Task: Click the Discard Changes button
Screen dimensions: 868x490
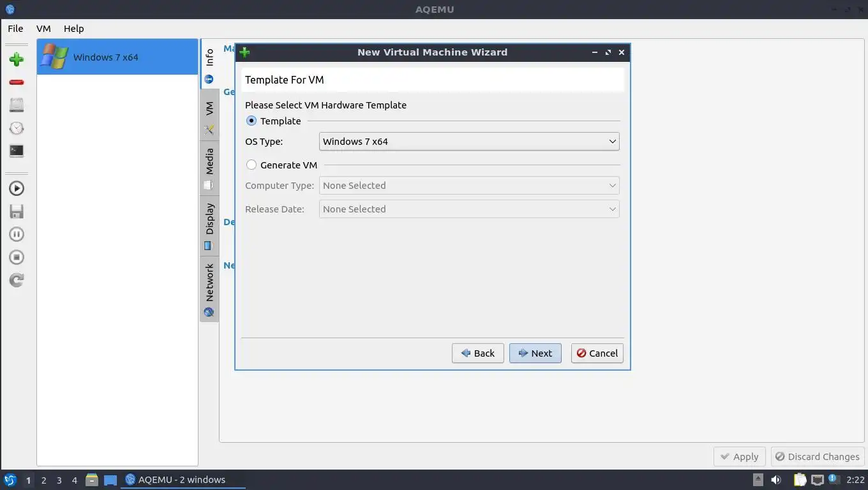Action: coord(818,457)
